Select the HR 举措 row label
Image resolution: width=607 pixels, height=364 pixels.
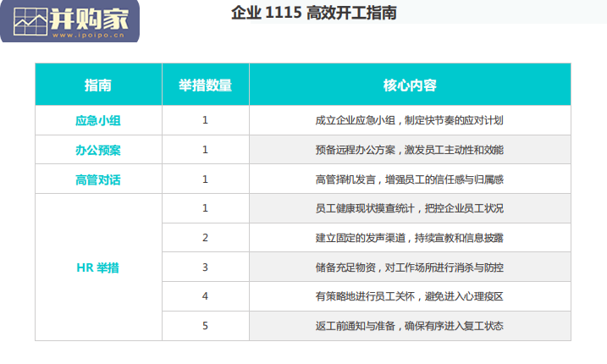tap(98, 267)
